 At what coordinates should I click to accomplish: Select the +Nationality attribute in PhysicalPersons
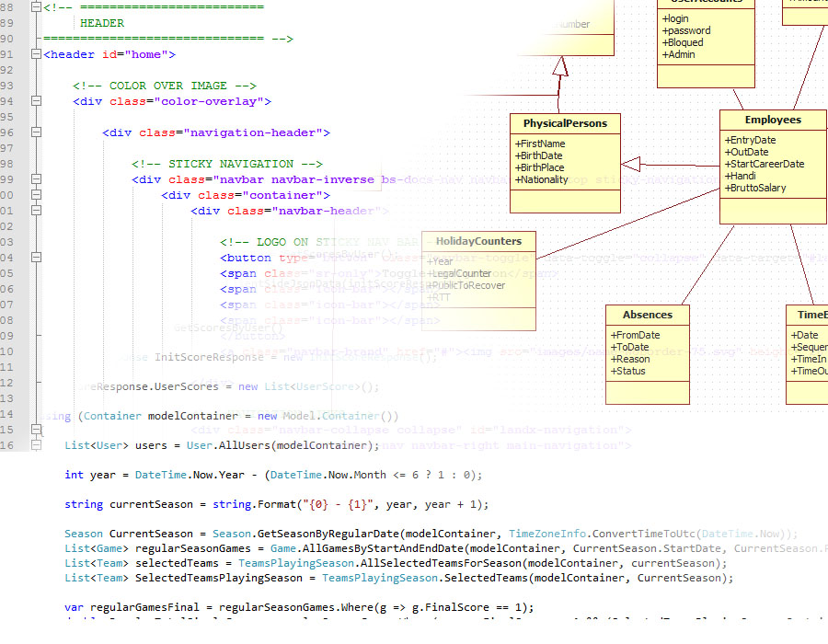(542, 179)
